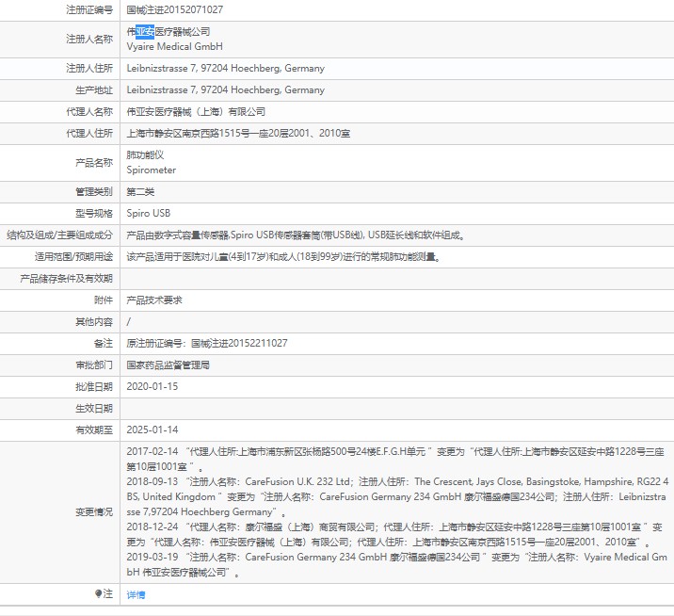
Task: Click agent name 伟亚安医疗器械（上海）有限公司
Action: (x=196, y=112)
